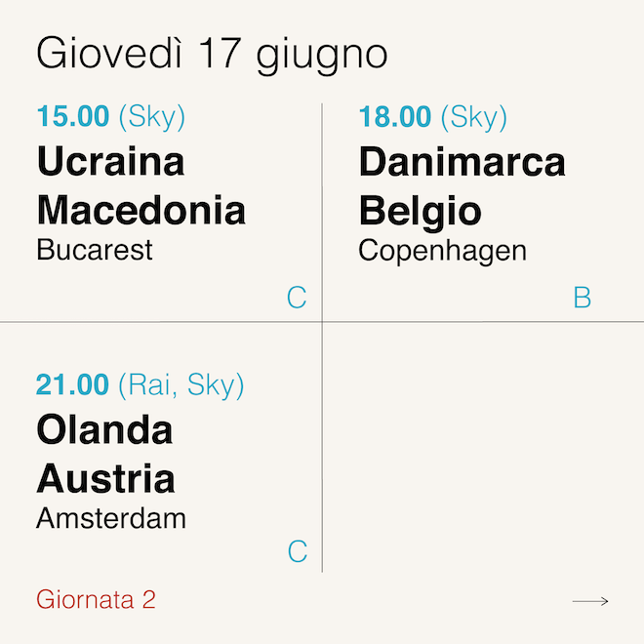Click the next arrow icon
The width and height of the screenshot is (644, 644).
[x=590, y=601]
